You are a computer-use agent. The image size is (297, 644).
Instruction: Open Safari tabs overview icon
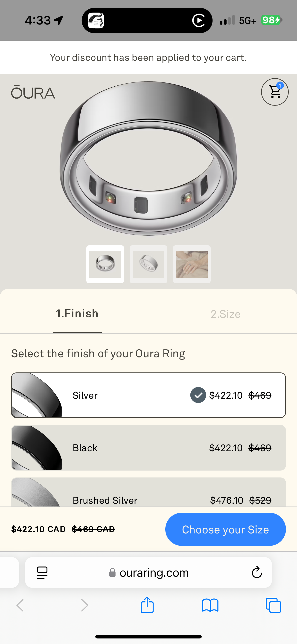[x=273, y=605]
